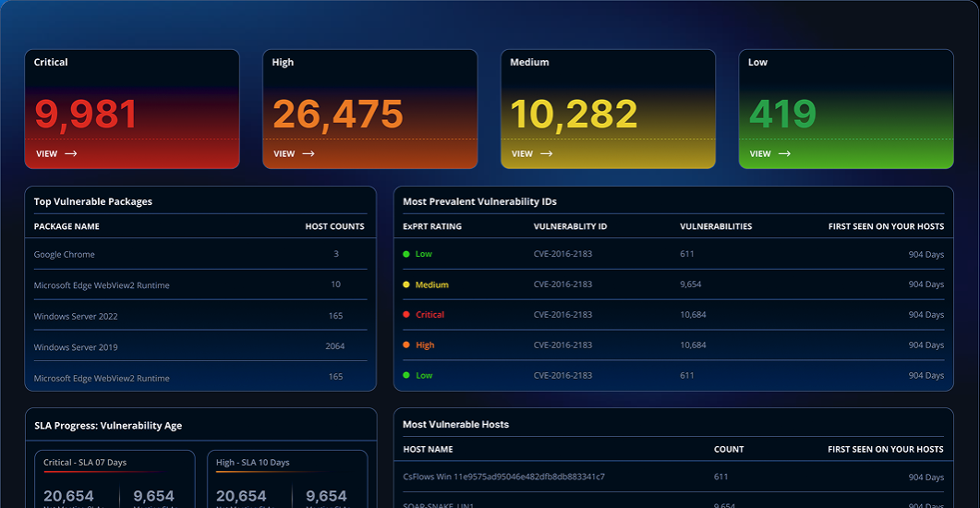Open the Windows Server 2022 package entry
The height and width of the screenshot is (508, 980).
[x=76, y=317]
